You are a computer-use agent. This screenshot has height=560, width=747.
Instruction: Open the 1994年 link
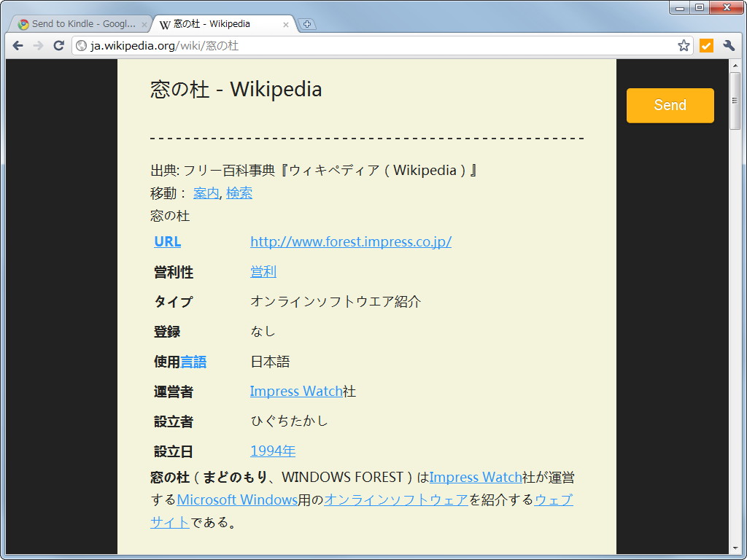pos(272,451)
